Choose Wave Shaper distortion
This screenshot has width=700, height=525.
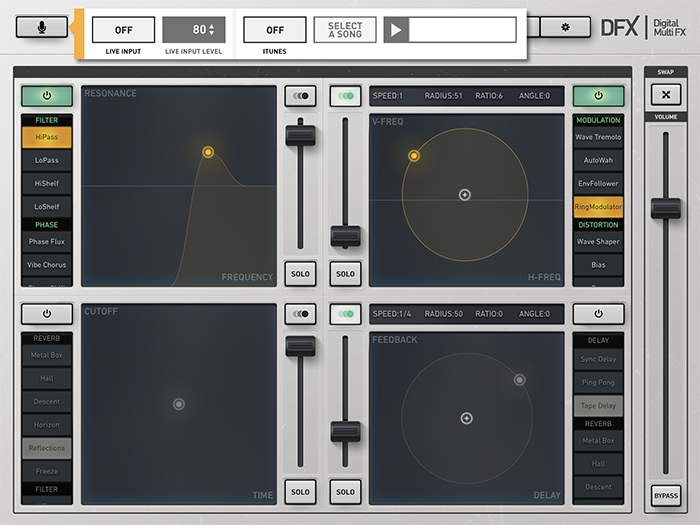point(598,242)
